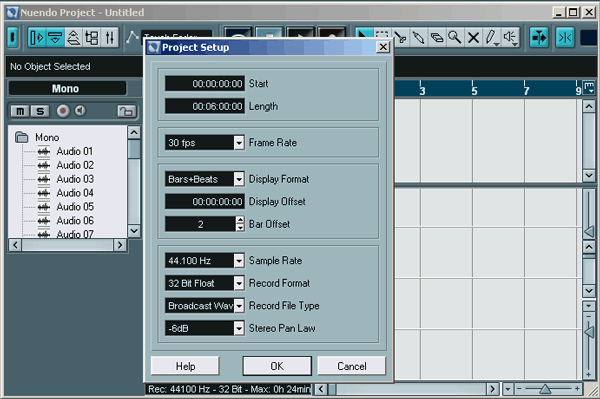Image resolution: width=600 pixels, height=399 pixels.
Task: Click the Length timecode field
Action: pos(205,106)
